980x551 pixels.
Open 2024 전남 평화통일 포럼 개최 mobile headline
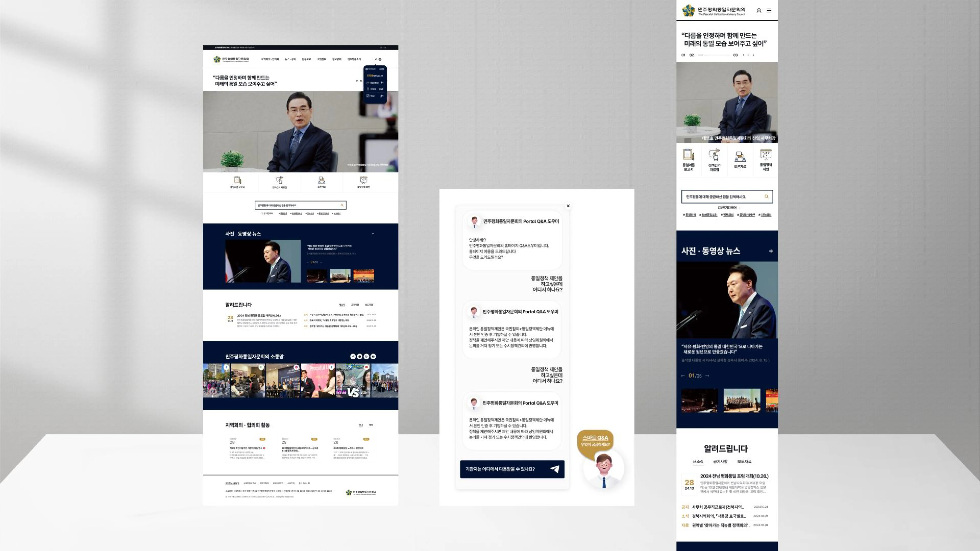(734, 476)
